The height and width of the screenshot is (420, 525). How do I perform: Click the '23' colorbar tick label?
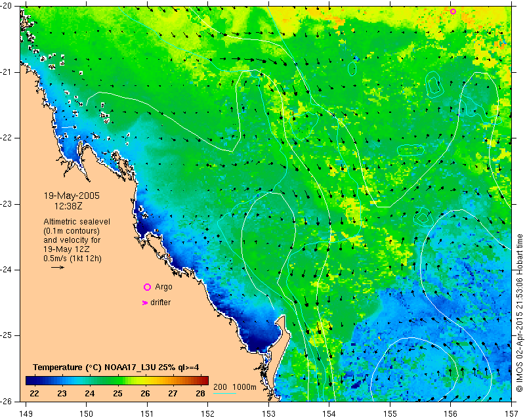point(62,393)
